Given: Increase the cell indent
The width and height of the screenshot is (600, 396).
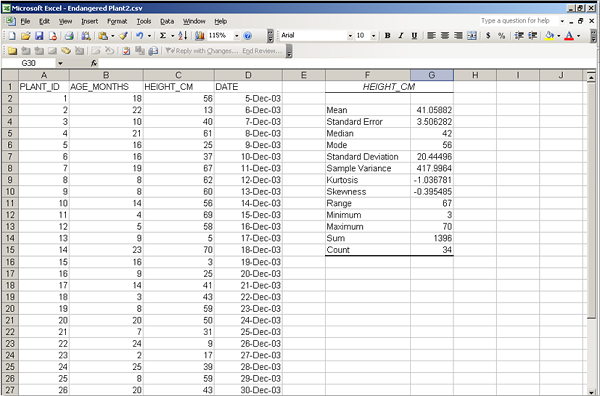Looking at the screenshot, I should [532, 36].
